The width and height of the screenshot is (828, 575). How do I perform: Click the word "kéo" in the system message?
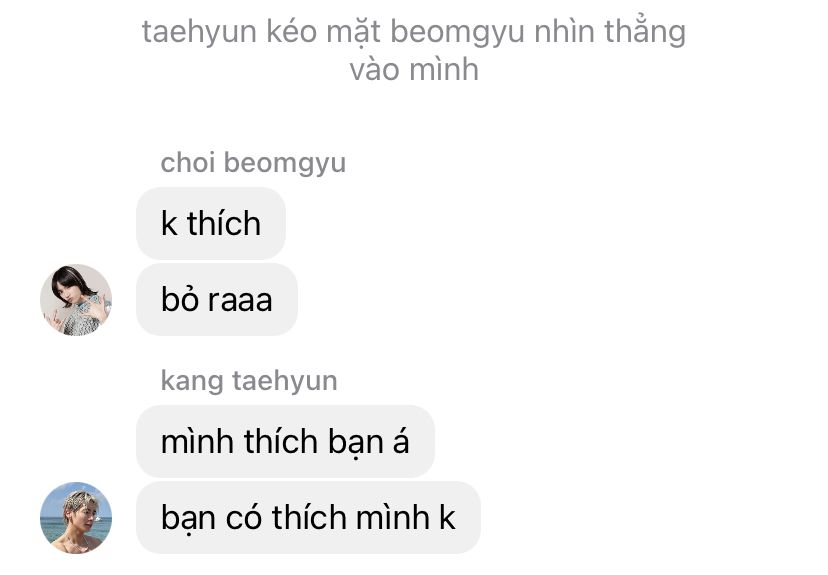291,31
